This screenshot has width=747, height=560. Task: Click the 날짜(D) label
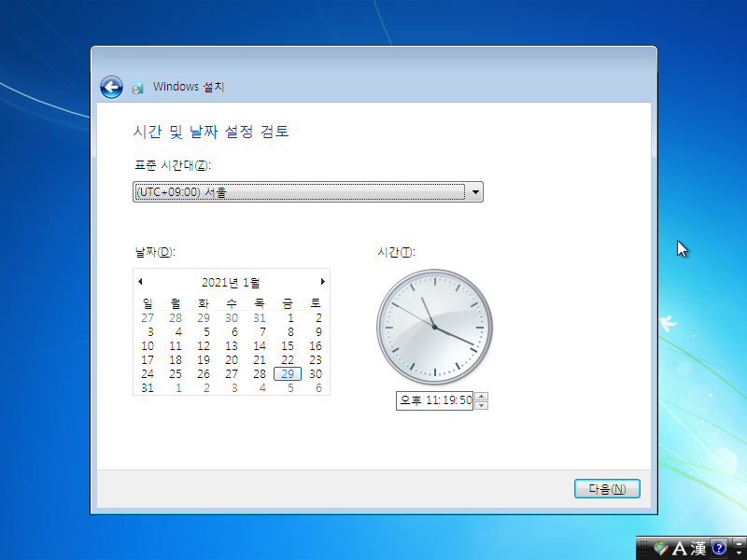point(155,252)
